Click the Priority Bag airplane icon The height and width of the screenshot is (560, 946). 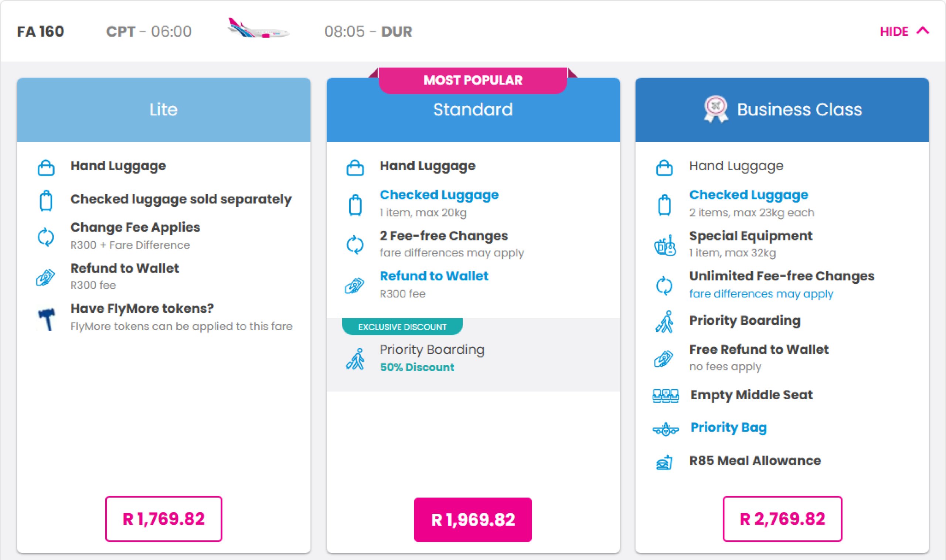point(666,428)
